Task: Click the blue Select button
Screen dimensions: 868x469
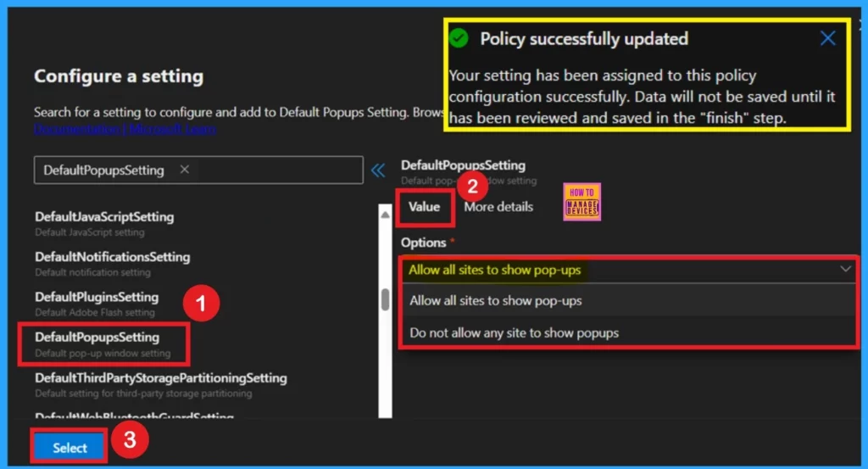Action: (x=70, y=448)
